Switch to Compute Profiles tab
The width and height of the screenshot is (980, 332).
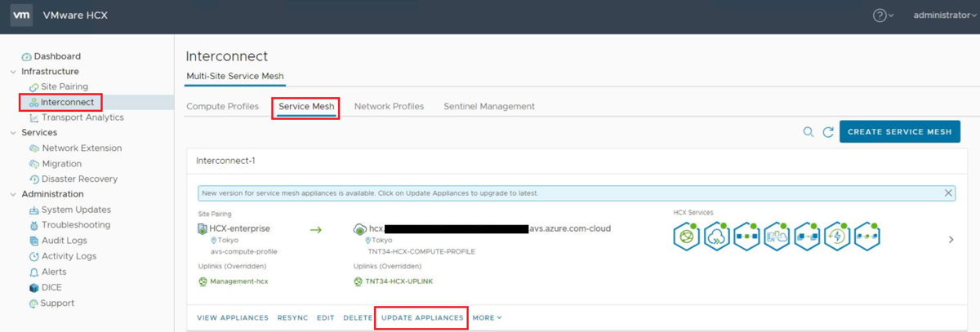tap(222, 106)
